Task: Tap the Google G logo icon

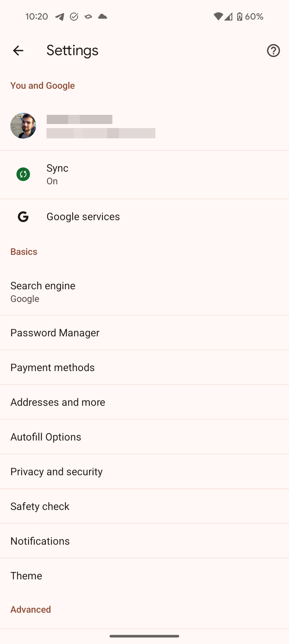Action: tap(23, 217)
